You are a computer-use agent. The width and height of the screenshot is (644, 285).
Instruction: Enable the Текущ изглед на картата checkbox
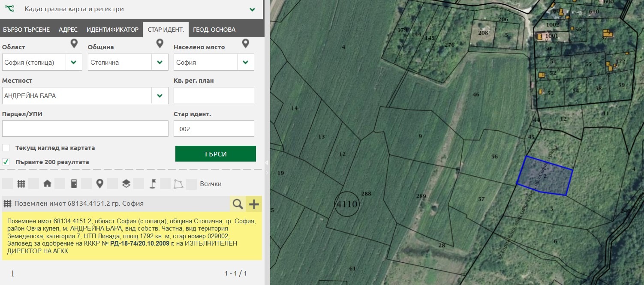(x=6, y=148)
